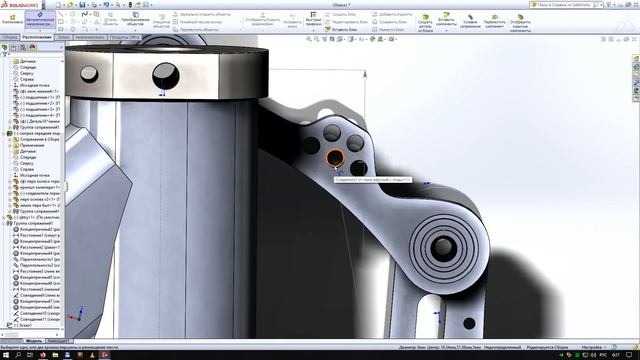Open a file using the Open icon
Screen dimensions: 640x360
click(70, 5)
